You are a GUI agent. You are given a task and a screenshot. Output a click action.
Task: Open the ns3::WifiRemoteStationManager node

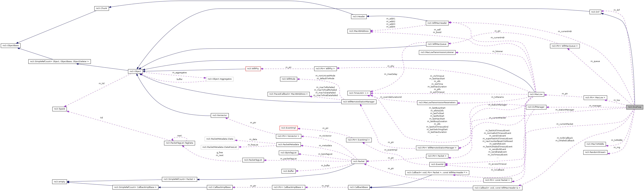[x=359, y=102]
